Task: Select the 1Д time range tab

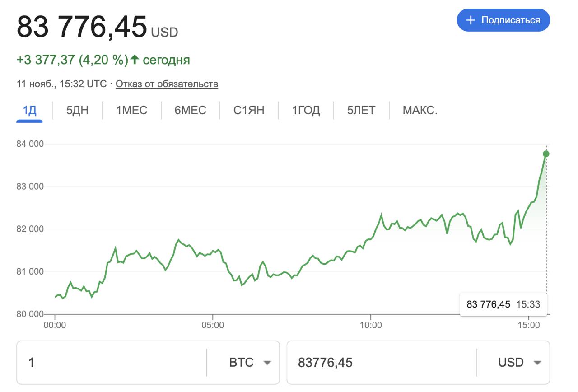Action: click(29, 111)
